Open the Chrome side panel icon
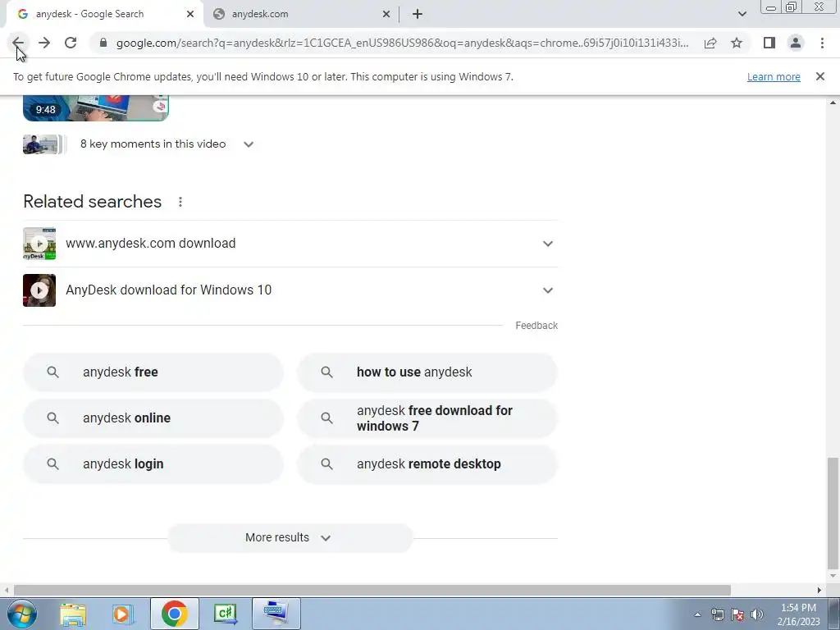This screenshot has height=630, width=840. click(769, 43)
